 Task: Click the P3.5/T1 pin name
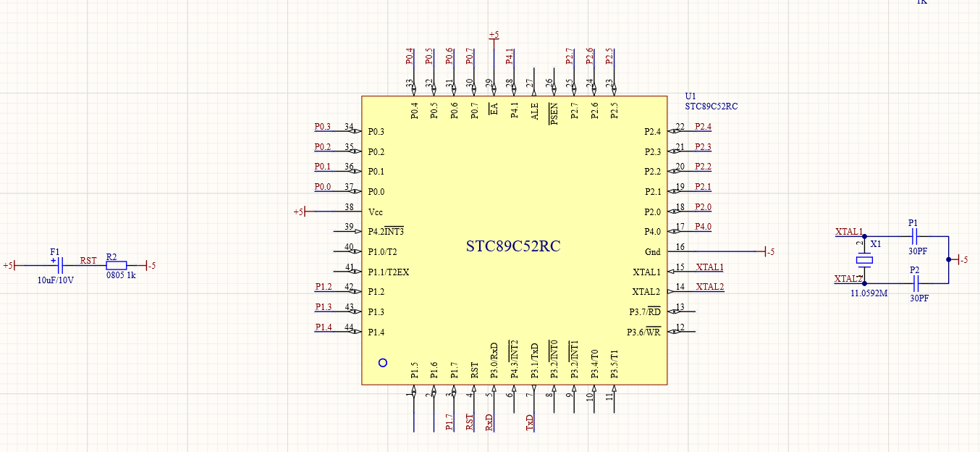coord(614,364)
